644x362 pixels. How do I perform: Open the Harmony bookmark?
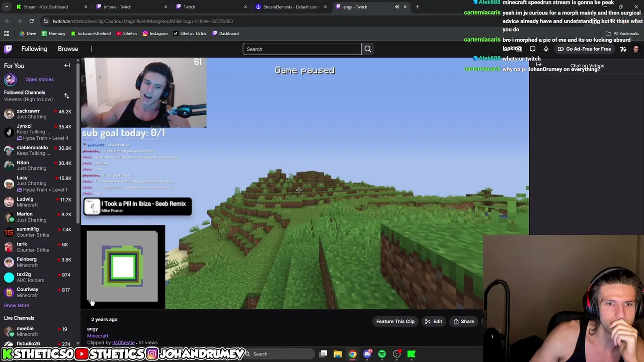click(53, 33)
